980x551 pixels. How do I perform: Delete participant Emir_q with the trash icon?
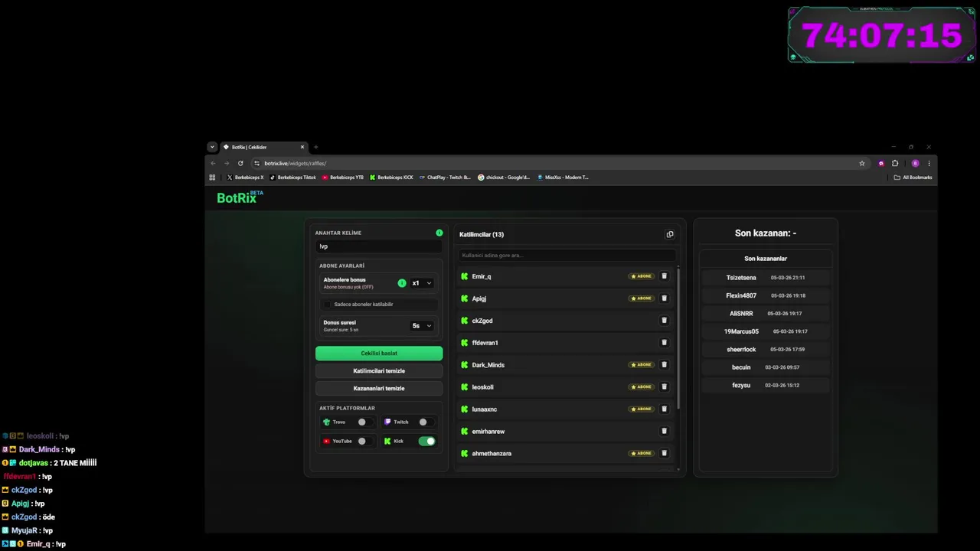pyautogui.click(x=665, y=276)
